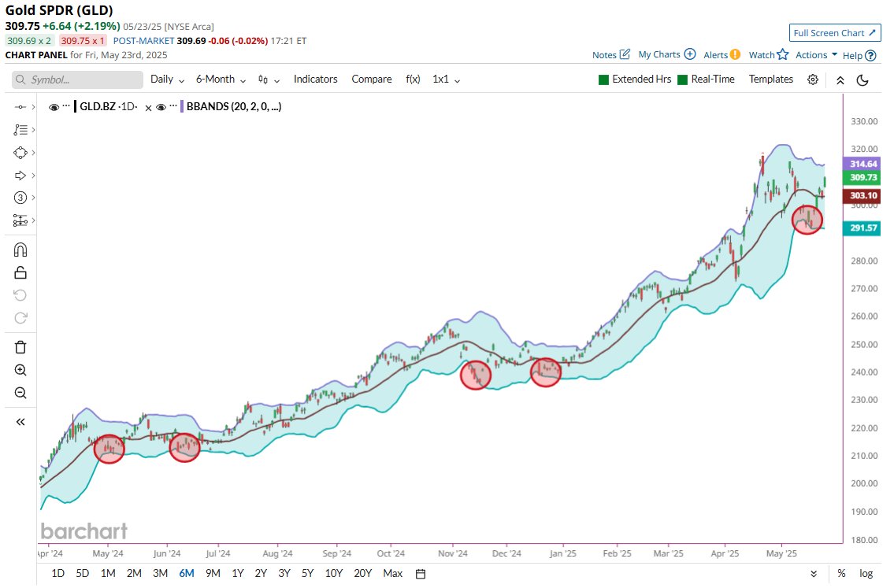The height and width of the screenshot is (588, 894).
Task: Open options dots for BBANDS
Action: (x=173, y=106)
